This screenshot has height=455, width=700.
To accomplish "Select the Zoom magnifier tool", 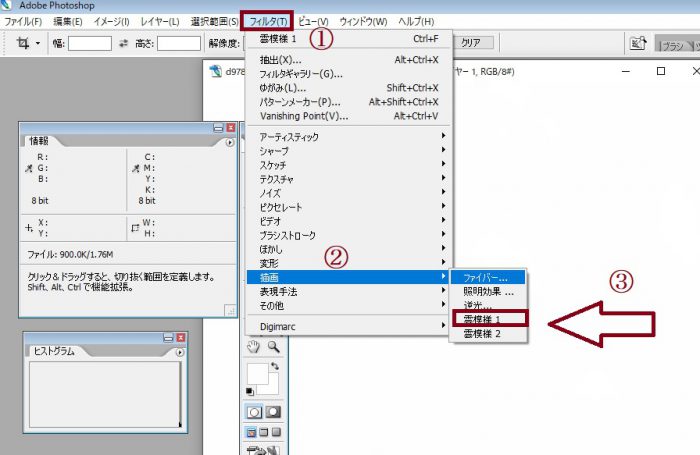I will click(273, 346).
